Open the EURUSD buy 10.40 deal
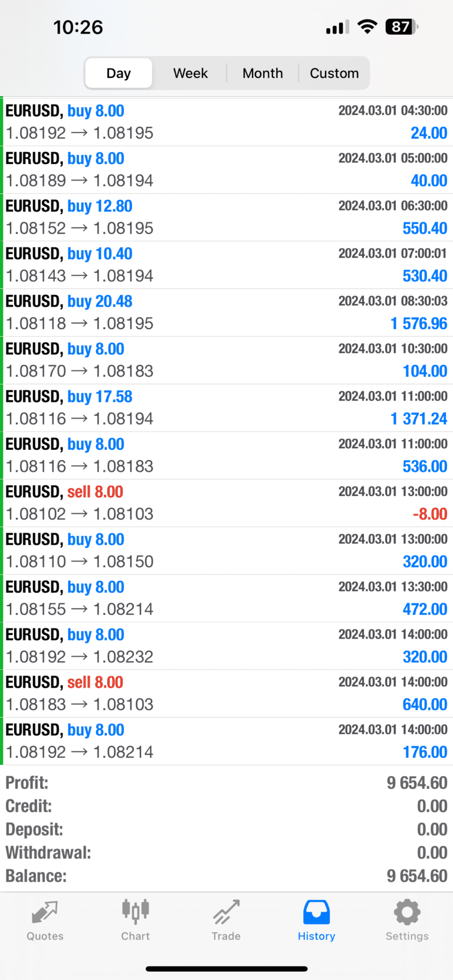The image size is (453, 980). click(226, 265)
